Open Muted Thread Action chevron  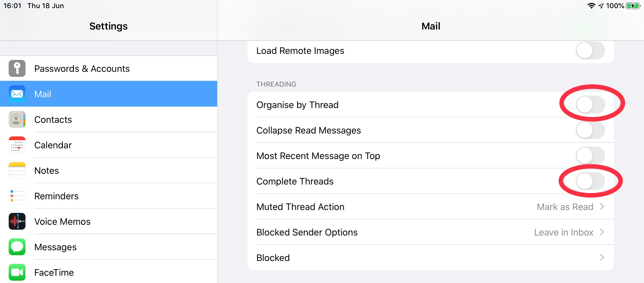pos(602,207)
